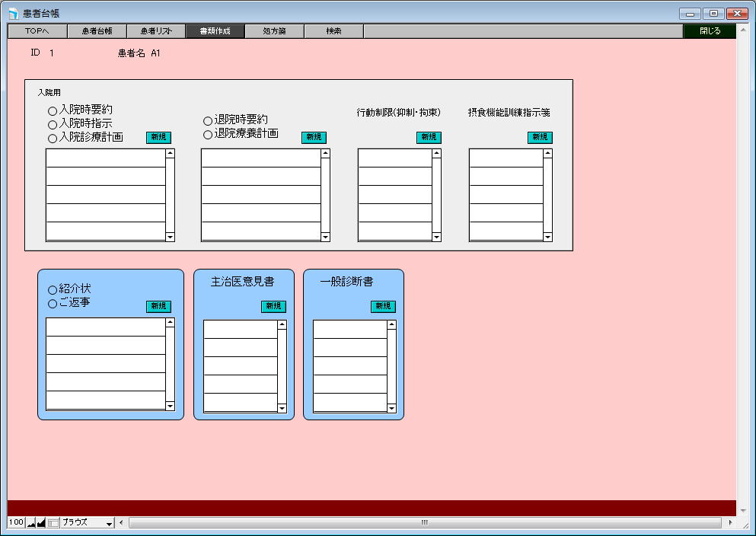Open the 検索 tab
756x536 pixels.
tap(333, 31)
